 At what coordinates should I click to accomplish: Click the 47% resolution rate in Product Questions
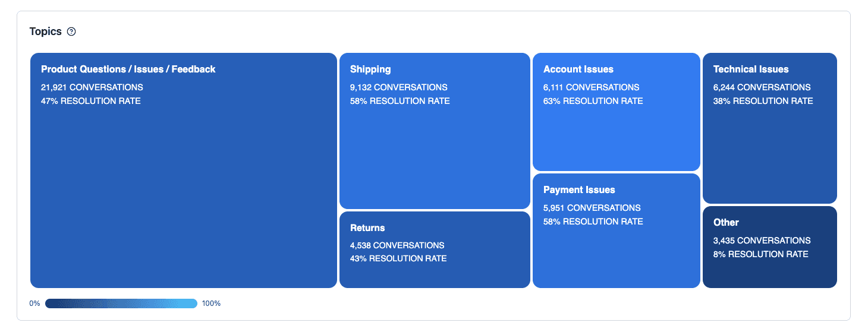pyautogui.click(x=90, y=101)
